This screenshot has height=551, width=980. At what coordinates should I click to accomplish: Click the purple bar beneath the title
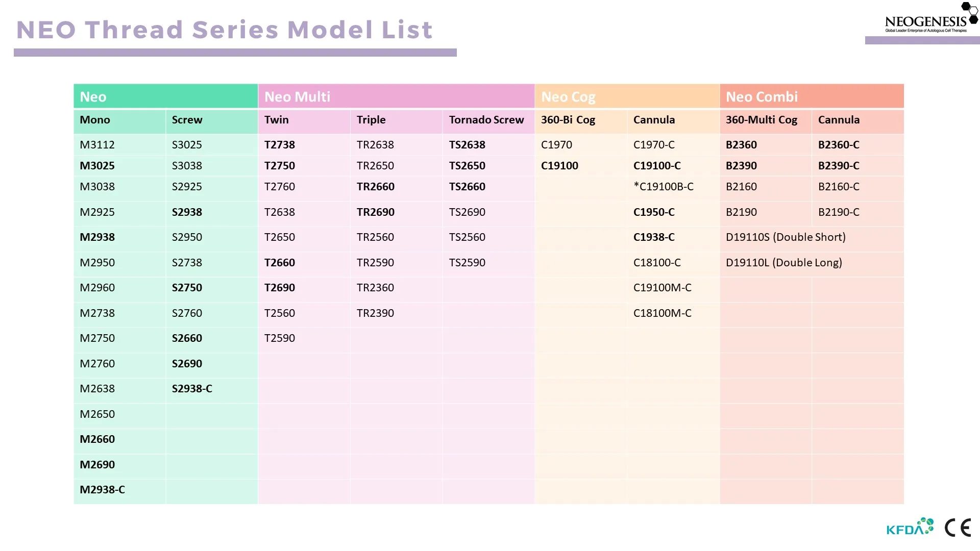point(235,53)
